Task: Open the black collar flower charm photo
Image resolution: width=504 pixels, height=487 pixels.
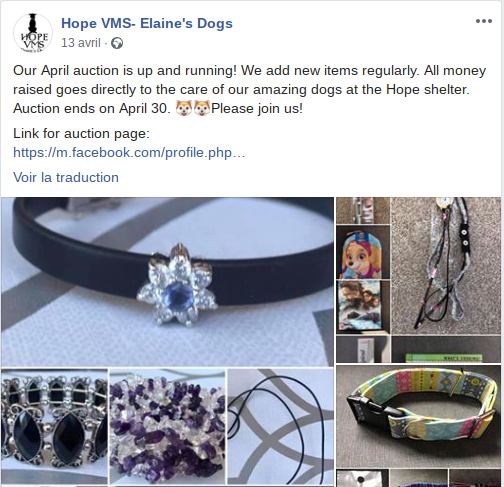Action: 167,282
